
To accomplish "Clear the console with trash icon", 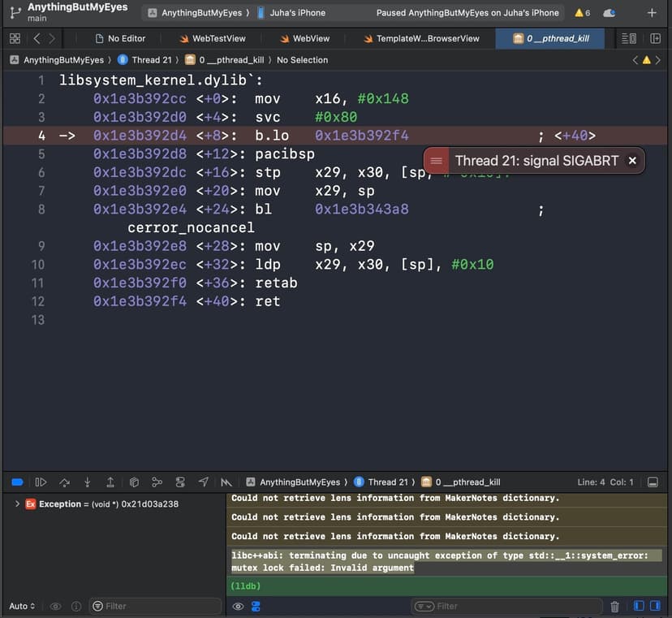I will pos(614,607).
